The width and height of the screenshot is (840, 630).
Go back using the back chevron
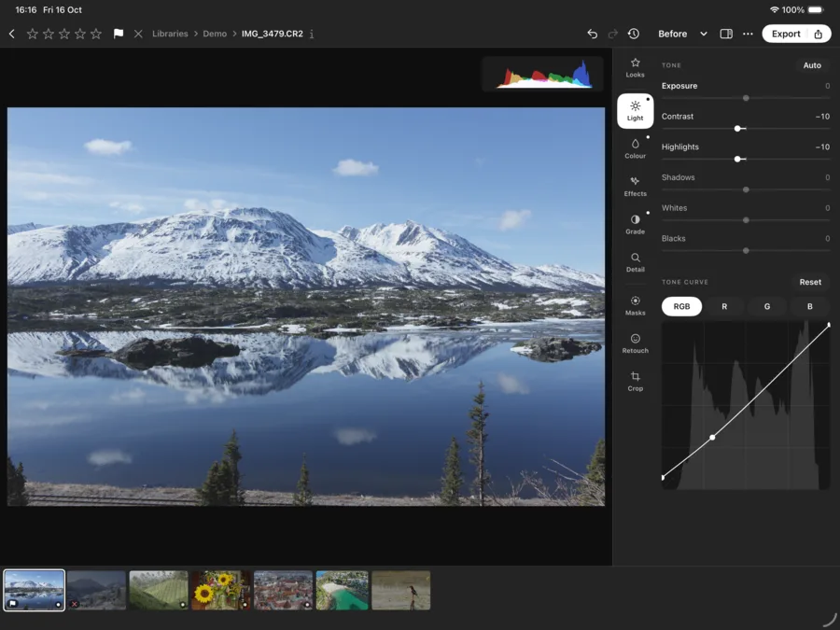[12, 34]
